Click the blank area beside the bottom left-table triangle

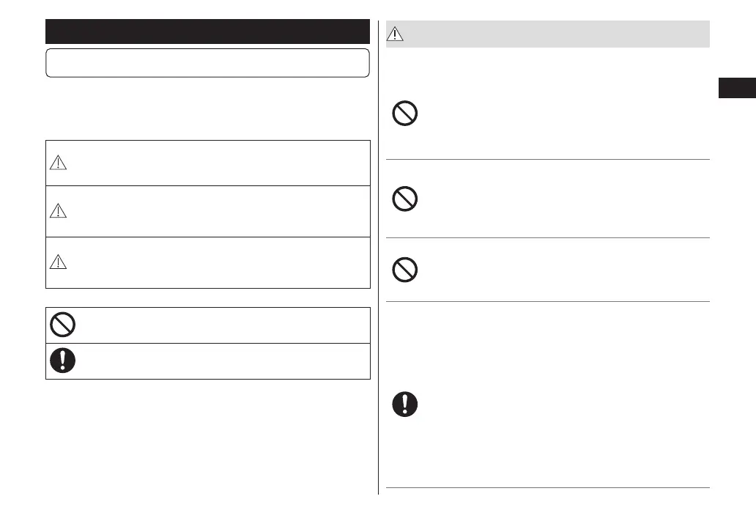click(x=220, y=262)
